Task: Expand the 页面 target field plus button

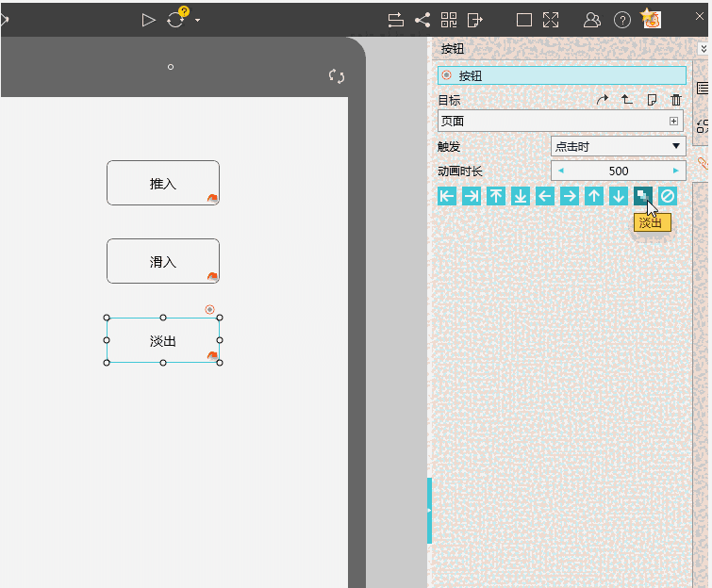Action: click(673, 121)
